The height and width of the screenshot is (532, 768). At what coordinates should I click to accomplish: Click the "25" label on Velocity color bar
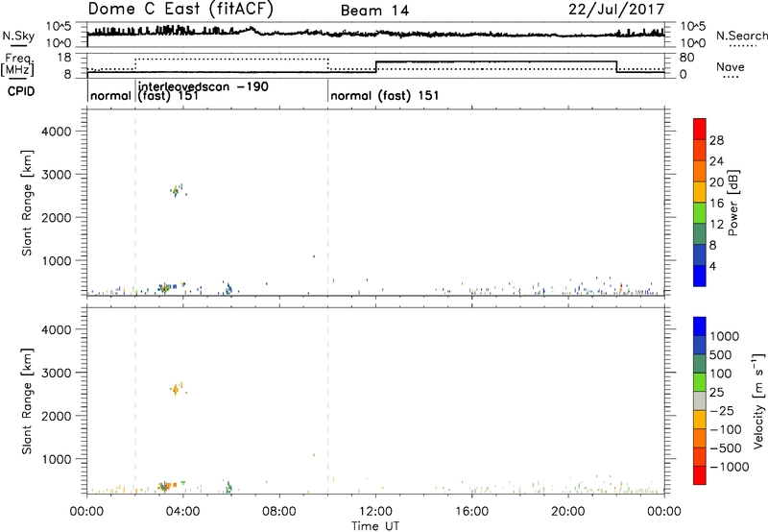click(x=717, y=393)
